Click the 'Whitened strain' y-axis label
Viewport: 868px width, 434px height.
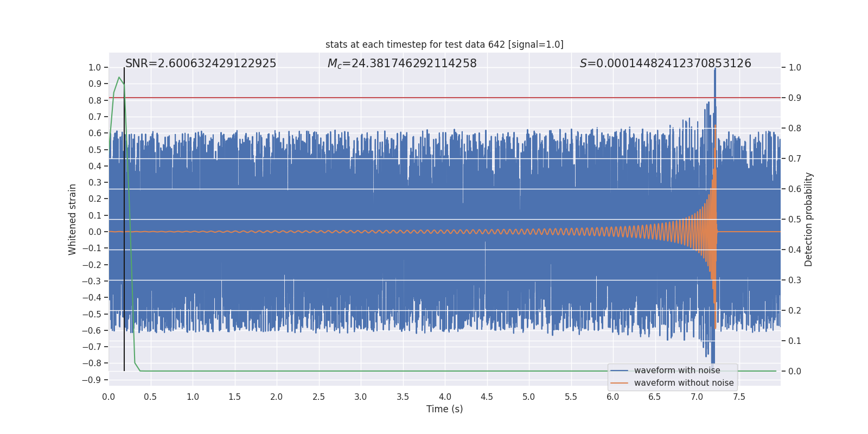[x=73, y=219]
